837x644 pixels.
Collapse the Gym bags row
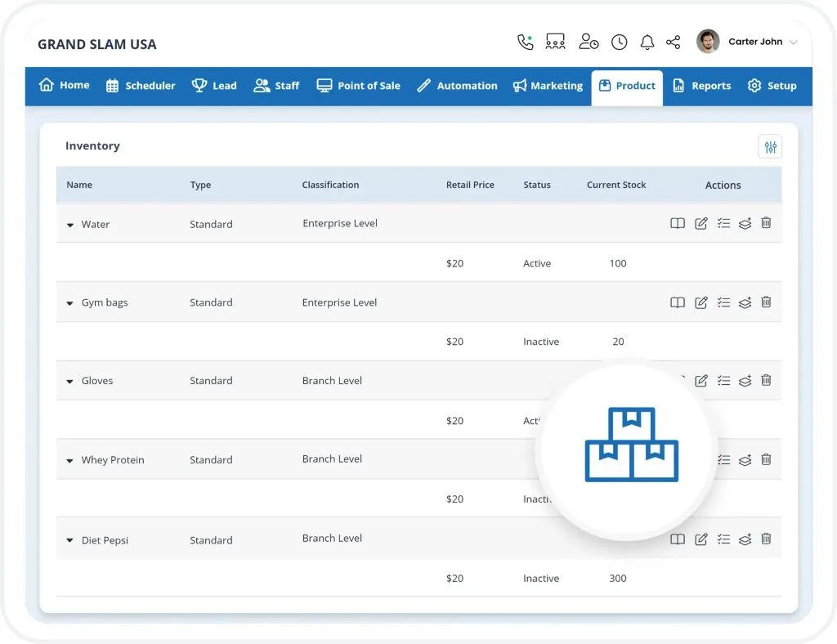coord(70,303)
